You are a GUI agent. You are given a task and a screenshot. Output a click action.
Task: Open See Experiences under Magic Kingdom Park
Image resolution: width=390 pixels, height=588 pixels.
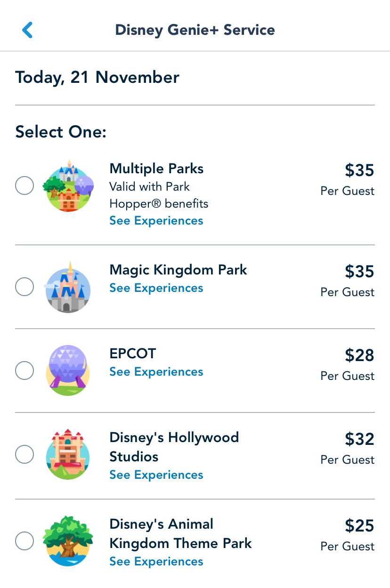coord(156,288)
